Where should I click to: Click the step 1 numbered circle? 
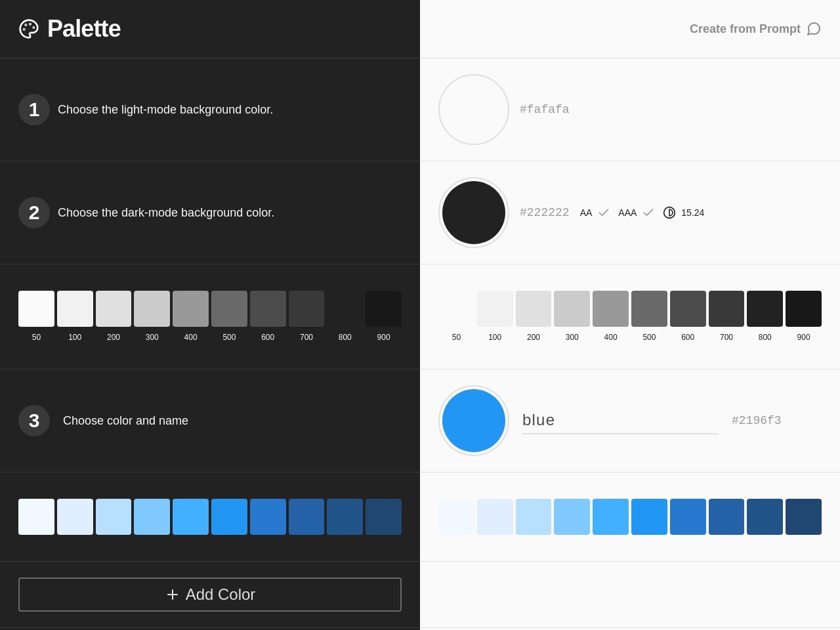(33, 110)
